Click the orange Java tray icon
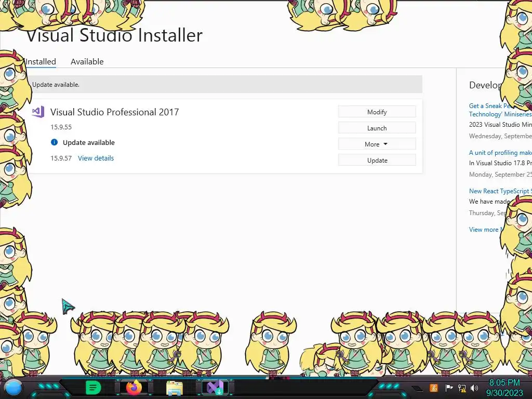Viewport: 532px width, 399px height. (434, 388)
